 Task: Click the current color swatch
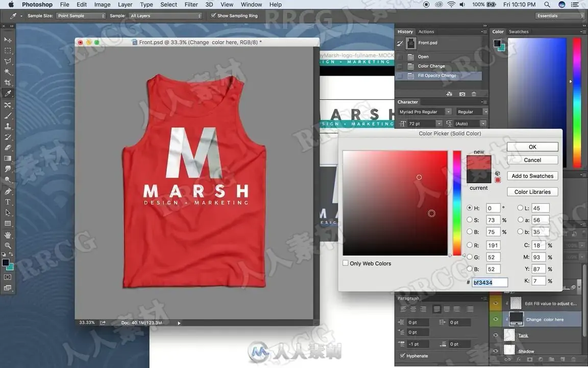(x=478, y=176)
